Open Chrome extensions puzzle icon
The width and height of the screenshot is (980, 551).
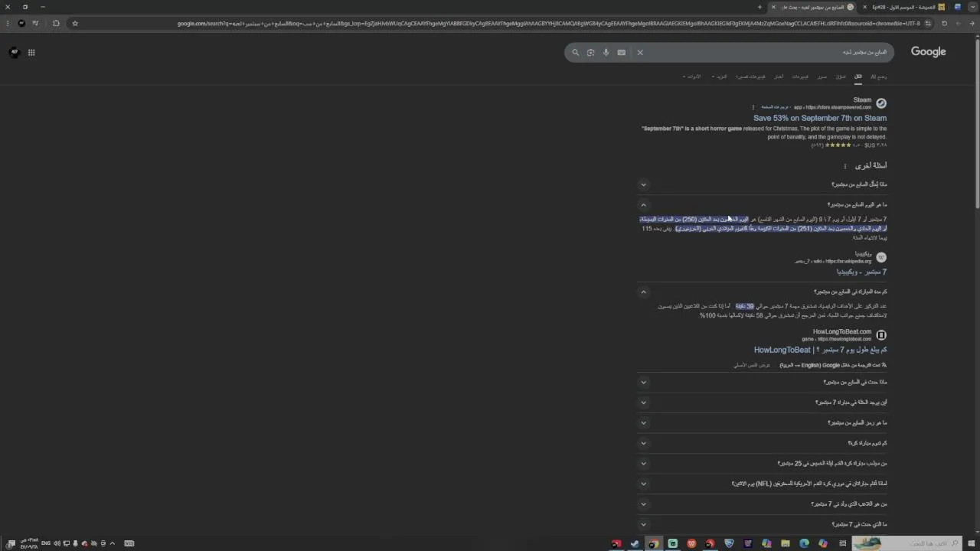coord(56,24)
